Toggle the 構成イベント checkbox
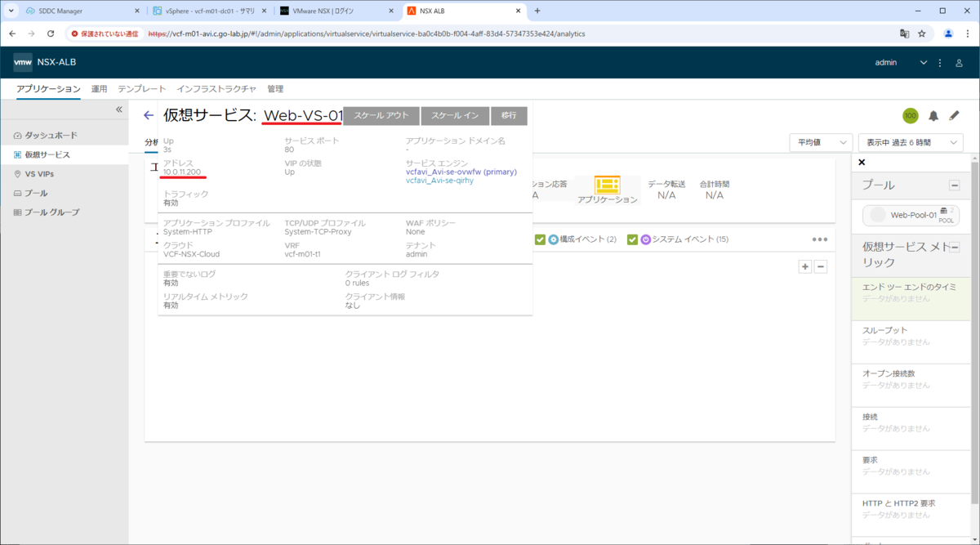 point(540,239)
